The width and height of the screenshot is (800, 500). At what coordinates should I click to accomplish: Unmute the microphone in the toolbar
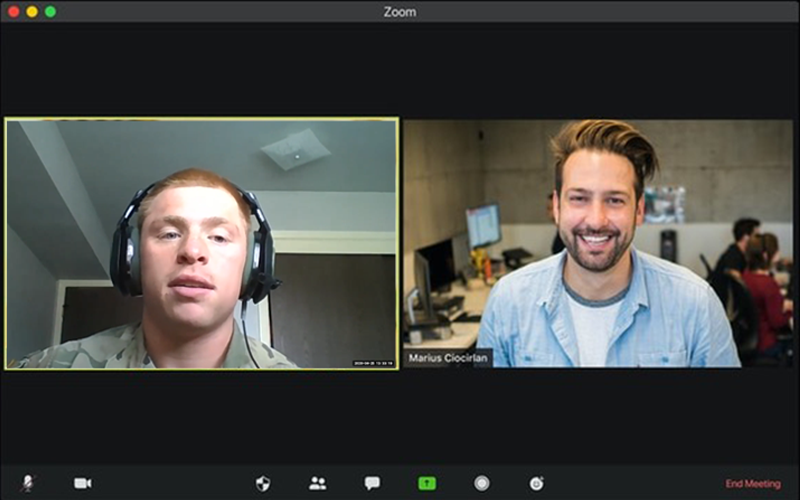[28, 483]
